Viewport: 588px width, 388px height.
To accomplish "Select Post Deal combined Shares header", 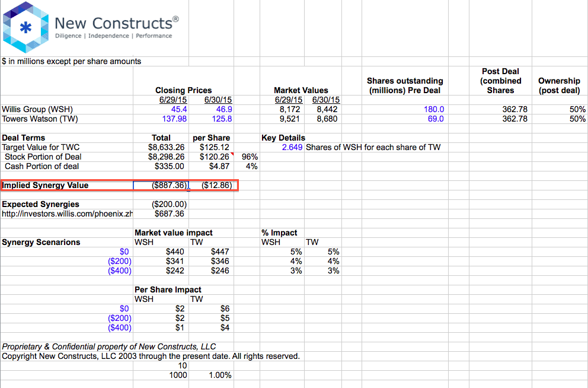I will 501,81.
